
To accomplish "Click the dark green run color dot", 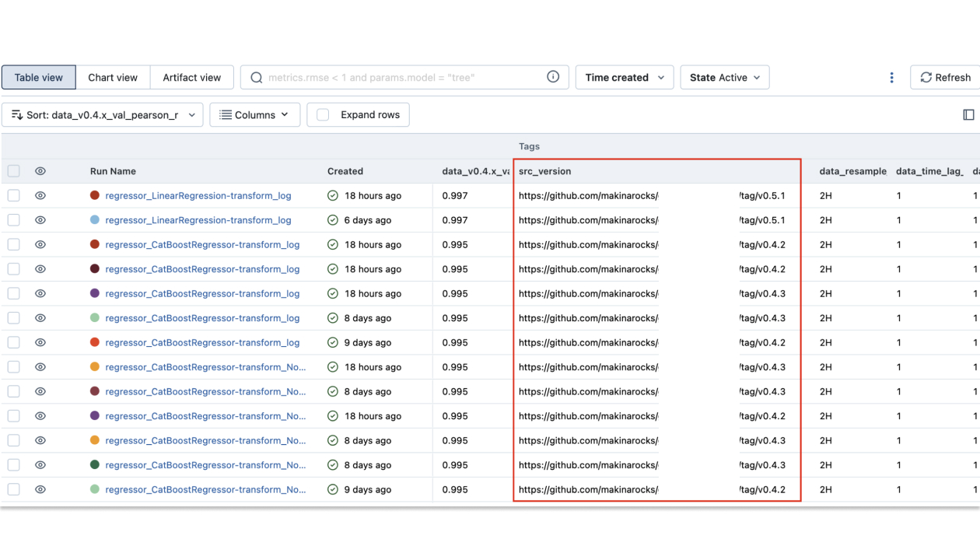I will pos(95,465).
